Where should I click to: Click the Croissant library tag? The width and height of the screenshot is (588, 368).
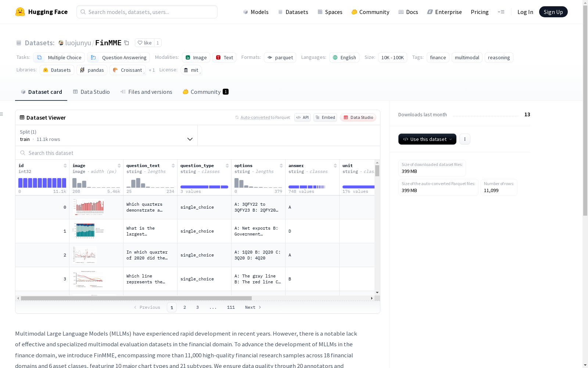(128, 70)
